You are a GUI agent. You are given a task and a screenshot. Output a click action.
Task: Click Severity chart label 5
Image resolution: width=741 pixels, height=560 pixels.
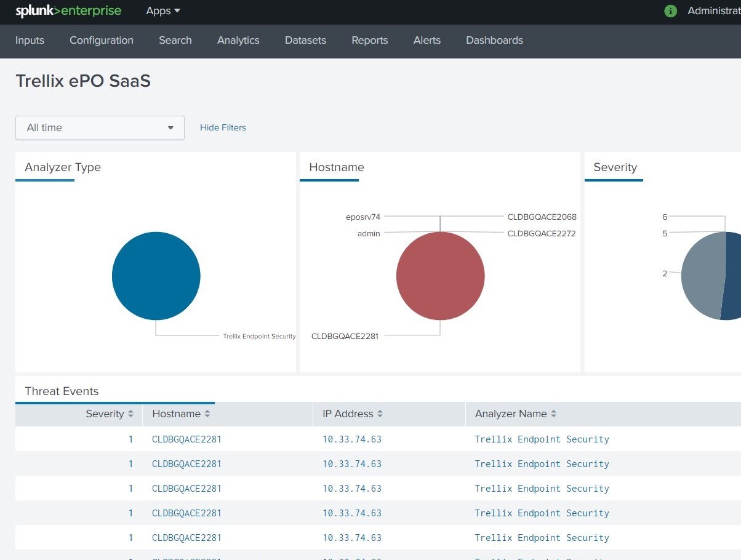coord(665,234)
